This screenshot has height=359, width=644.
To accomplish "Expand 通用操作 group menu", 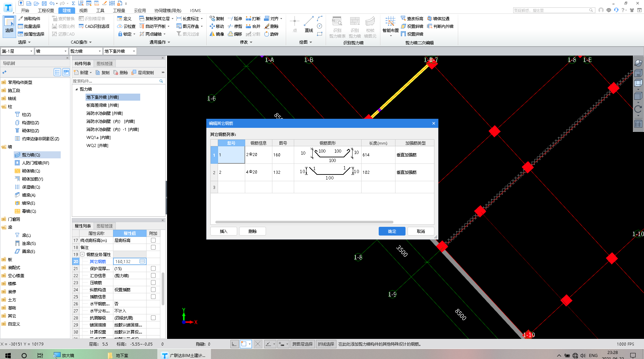I will 160,42.
